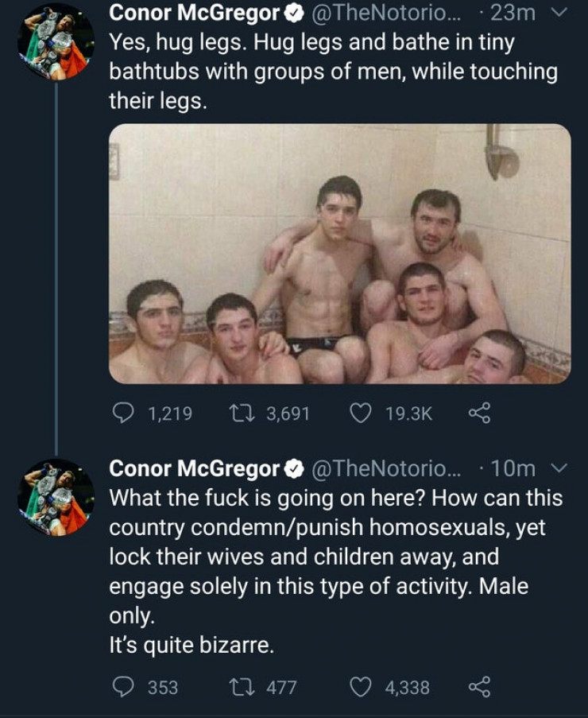588x718 pixels.
Task: Expand the options chevron beside 10m
Action: (560, 468)
